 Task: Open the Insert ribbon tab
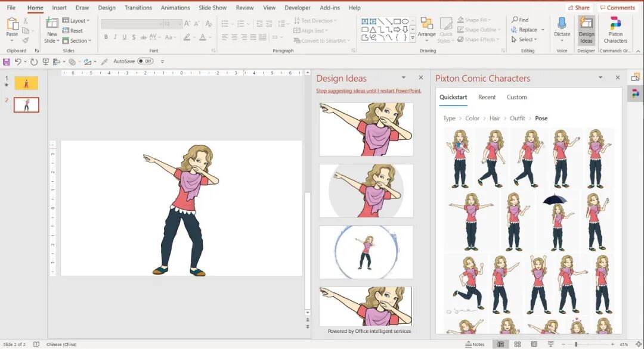[59, 7]
